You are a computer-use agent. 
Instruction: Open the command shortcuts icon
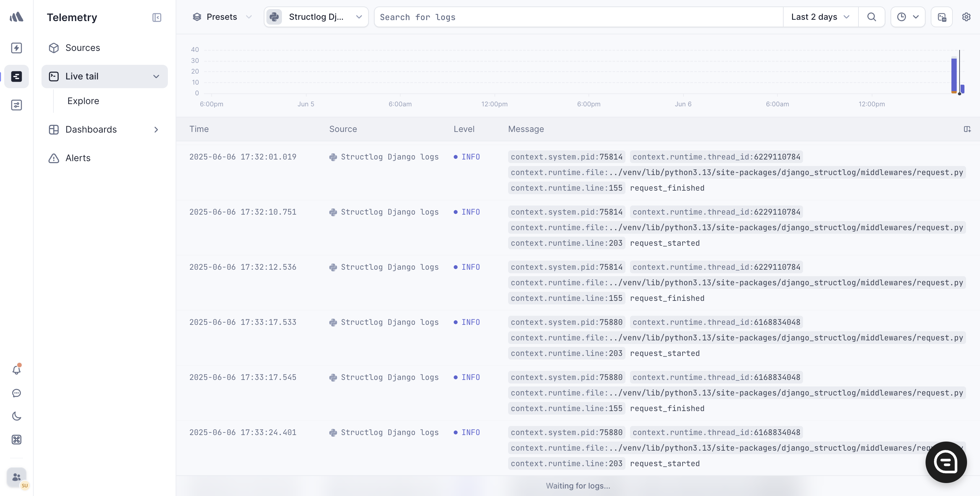[x=16, y=439]
